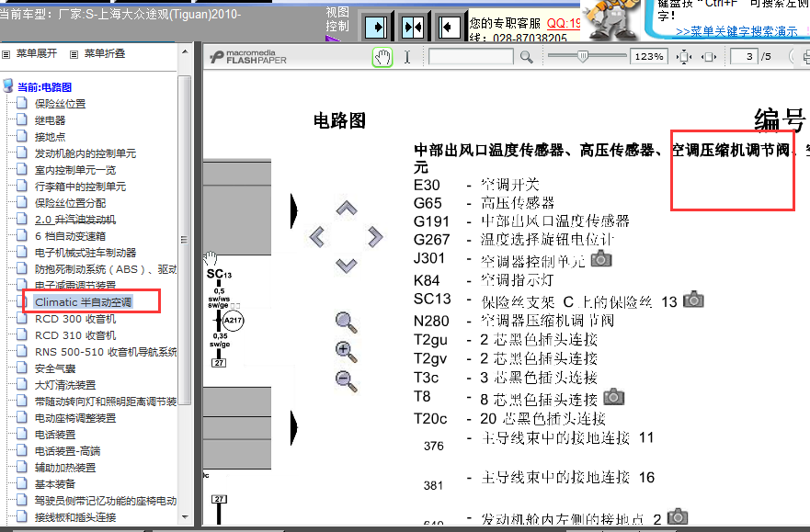Click the upper black triangle panel expander
Image resolution: width=810 pixels, height=532 pixels.
pyautogui.click(x=294, y=210)
